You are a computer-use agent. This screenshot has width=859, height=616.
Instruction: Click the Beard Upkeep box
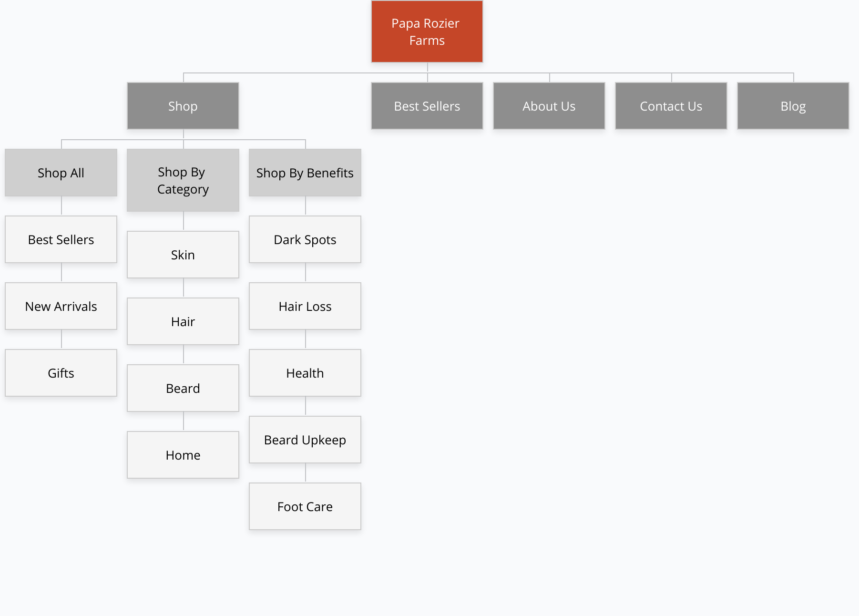(x=305, y=440)
